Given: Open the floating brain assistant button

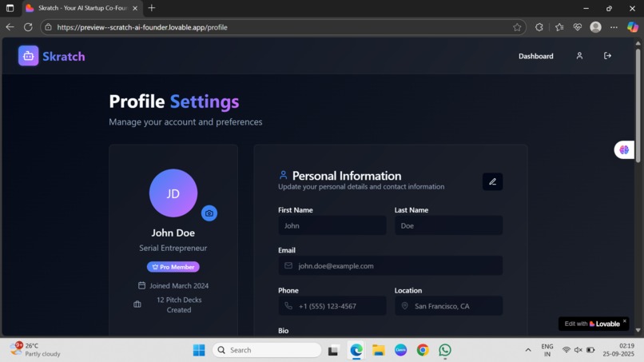Looking at the screenshot, I should point(624,149).
